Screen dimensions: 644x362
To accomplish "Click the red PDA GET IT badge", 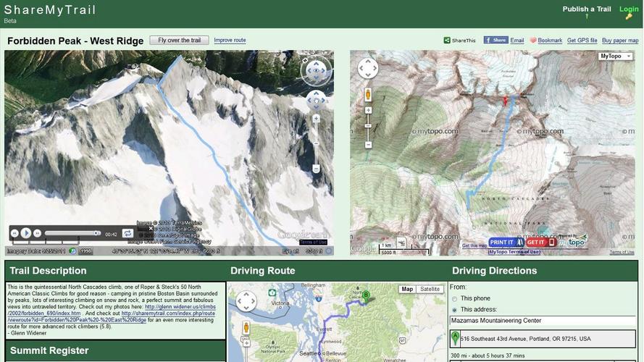I will (x=540, y=243).
